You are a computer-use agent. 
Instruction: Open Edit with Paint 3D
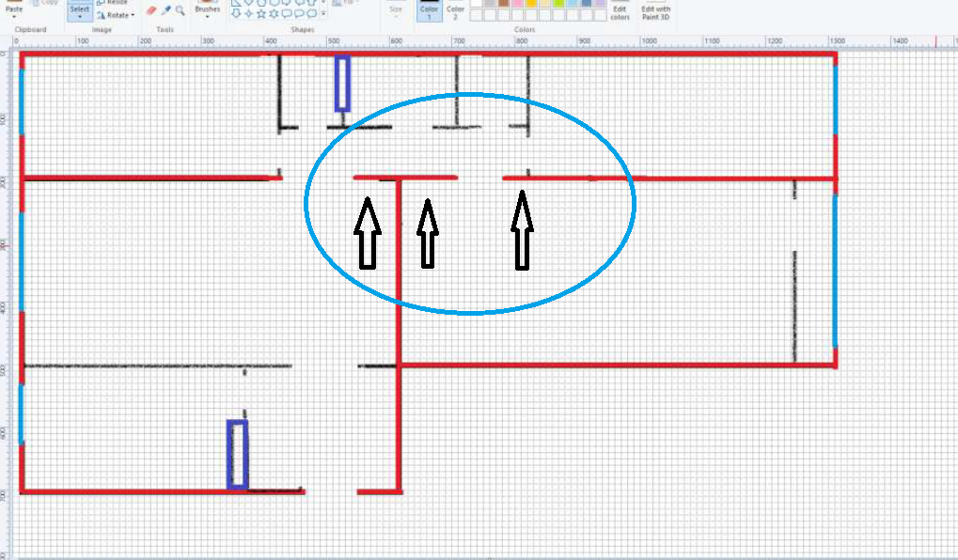(655, 12)
